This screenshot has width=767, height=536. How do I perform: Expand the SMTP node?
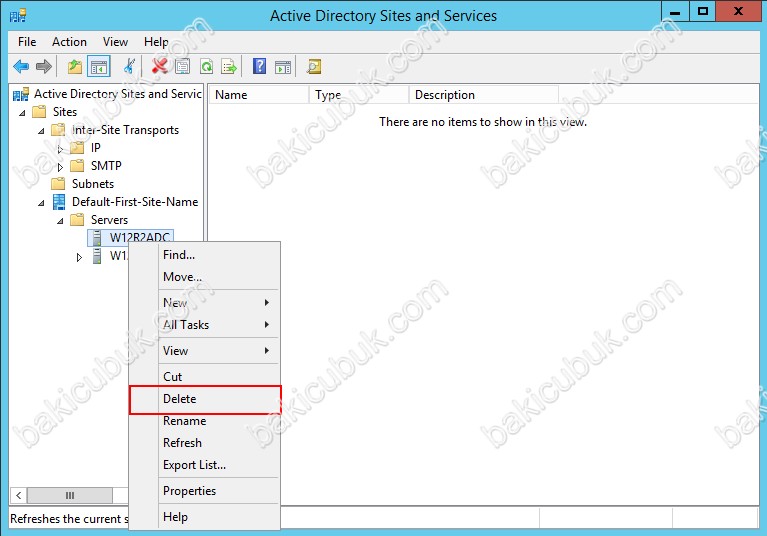pos(60,167)
